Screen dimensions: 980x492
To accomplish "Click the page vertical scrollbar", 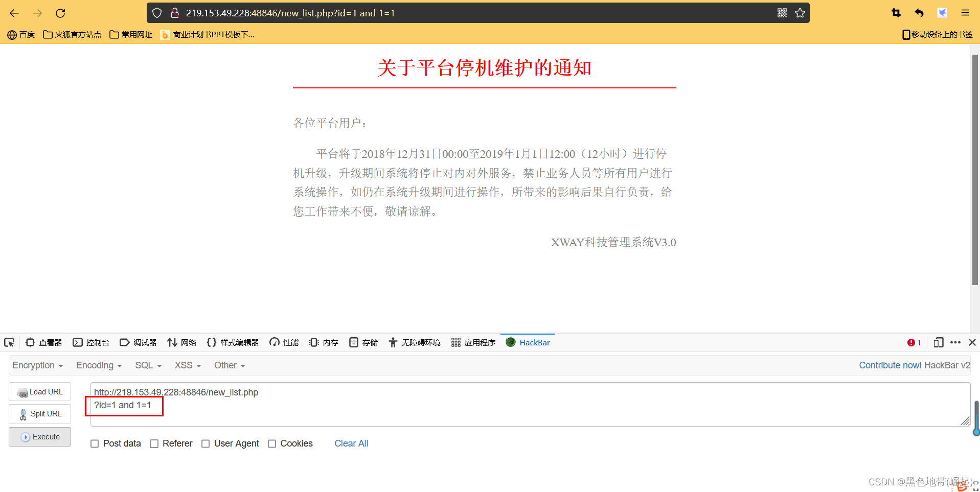I will (974, 169).
